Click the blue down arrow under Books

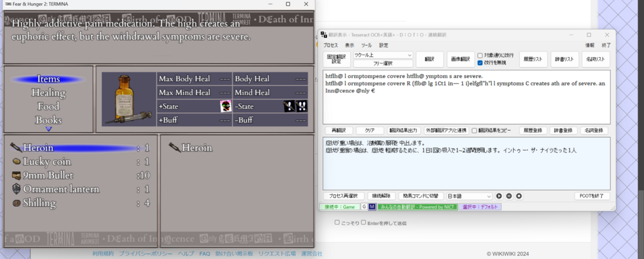49,129
